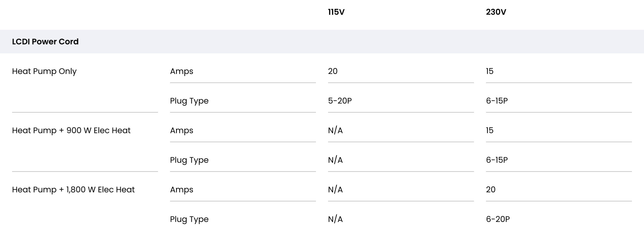Click the 115V column header
Viewport: 644px width, 231px height.
[336, 12]
